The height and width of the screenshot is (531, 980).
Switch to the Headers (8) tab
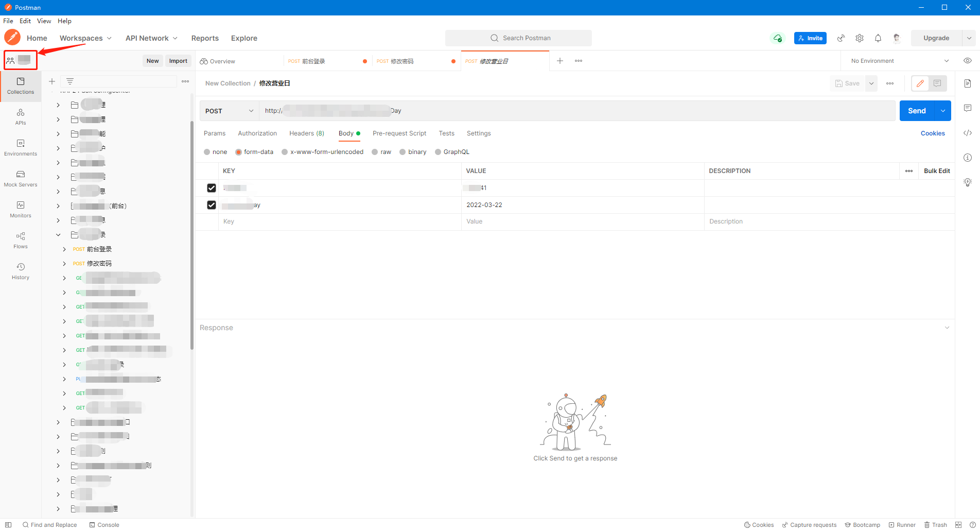pyautogui.click(x=307, y=133)
